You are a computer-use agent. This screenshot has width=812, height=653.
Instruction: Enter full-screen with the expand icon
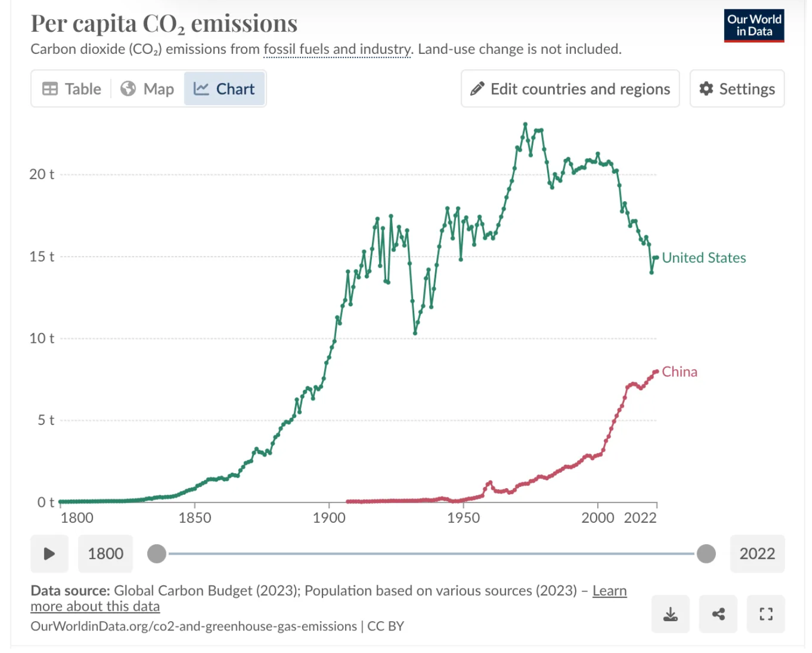pos(766,614)
